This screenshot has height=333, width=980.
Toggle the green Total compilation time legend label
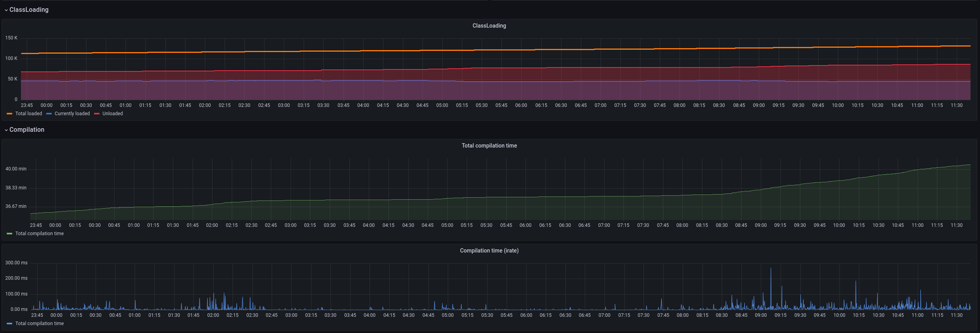39,234
